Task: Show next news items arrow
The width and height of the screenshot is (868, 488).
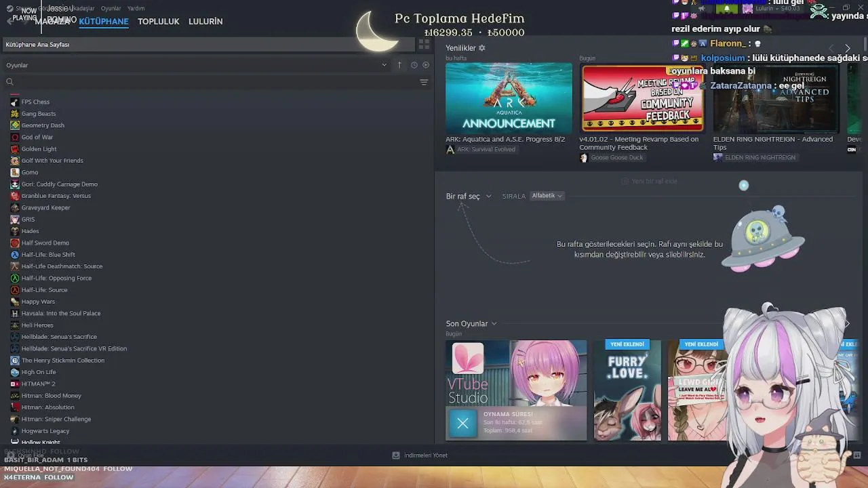Action: point(847,49)
